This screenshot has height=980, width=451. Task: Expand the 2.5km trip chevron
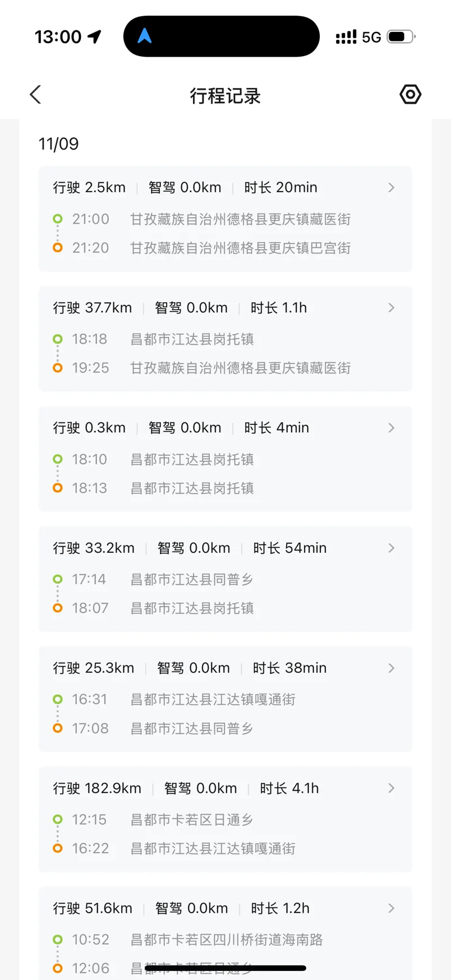(392, 187)
